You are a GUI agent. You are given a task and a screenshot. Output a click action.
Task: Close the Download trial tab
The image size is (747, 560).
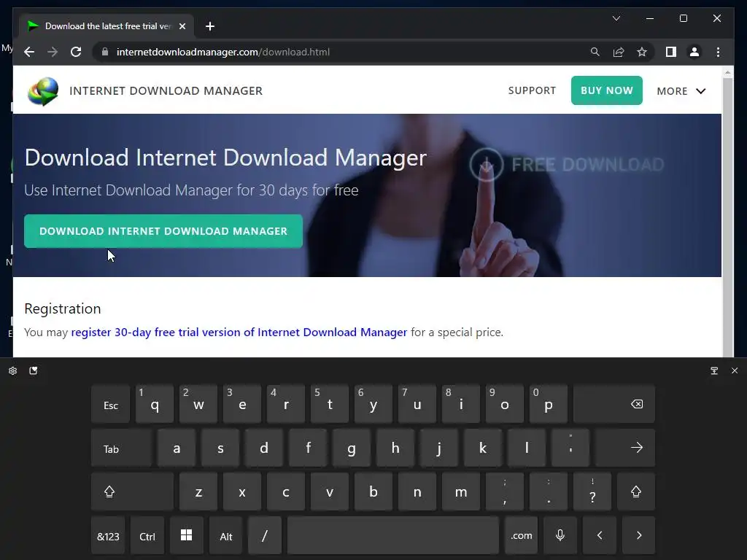tap(182, 26)
